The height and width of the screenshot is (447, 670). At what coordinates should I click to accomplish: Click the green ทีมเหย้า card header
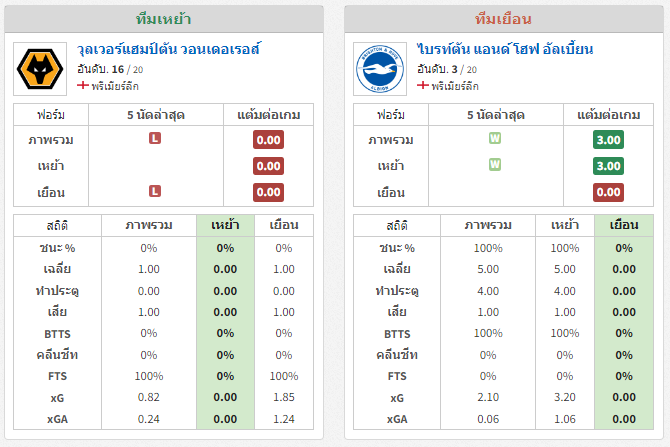164,19
